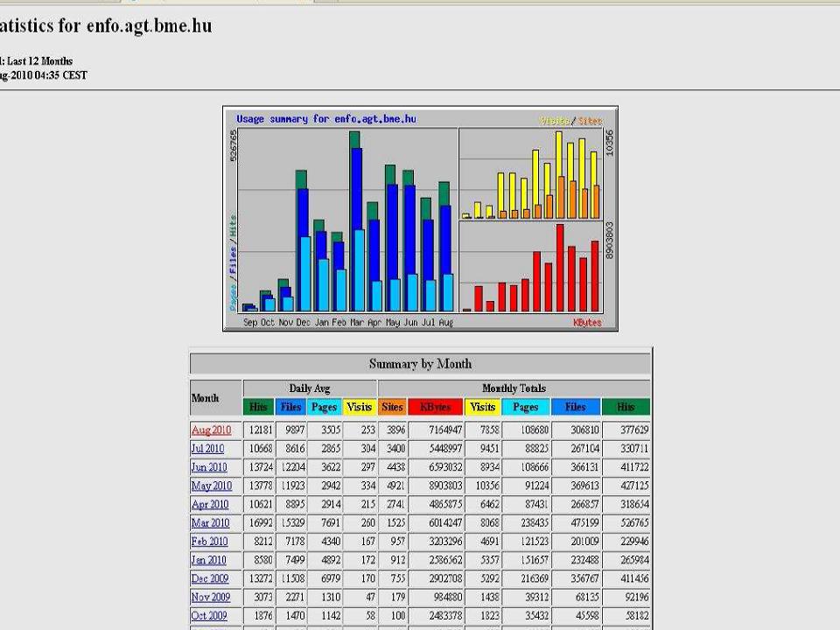Click the Jun 2010 KBytes value 6593032

coord(445,467)
